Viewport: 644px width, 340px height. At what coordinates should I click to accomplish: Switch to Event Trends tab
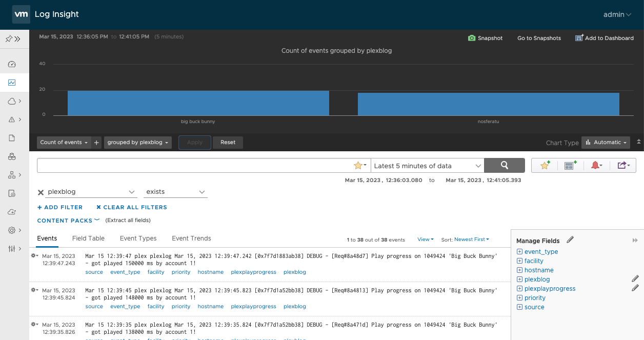pyautogui.click(x=191, y=238)
